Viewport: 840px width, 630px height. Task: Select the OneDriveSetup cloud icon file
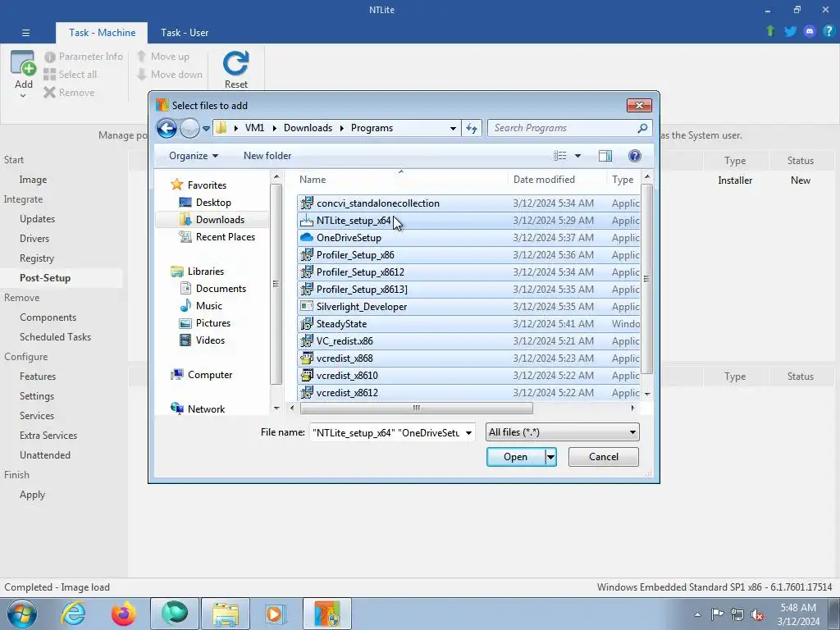[x=307, y=237]
